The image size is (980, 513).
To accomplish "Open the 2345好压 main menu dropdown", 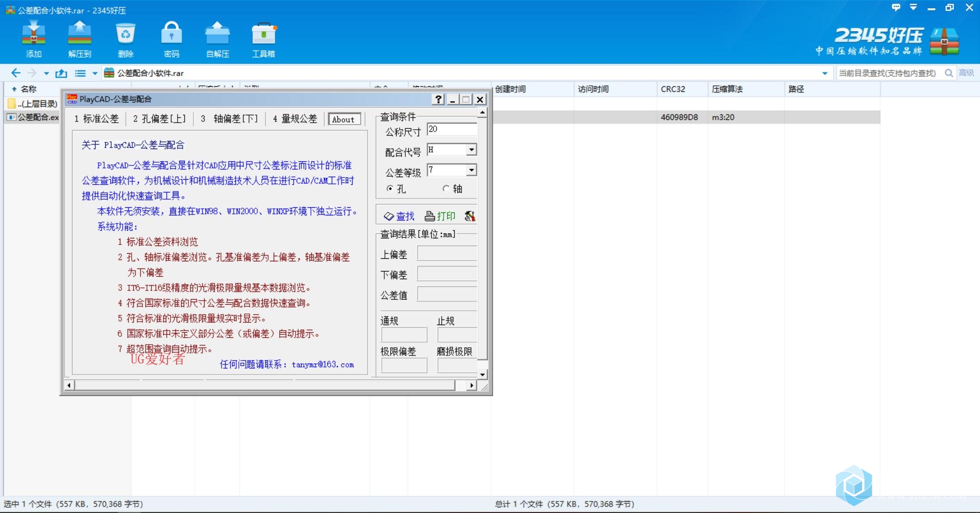I will point(914,7).
